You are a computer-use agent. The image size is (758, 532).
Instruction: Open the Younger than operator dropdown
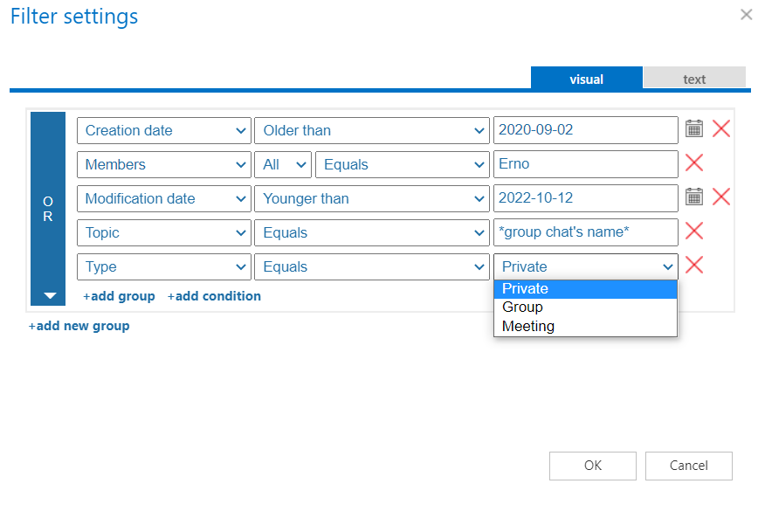coord(371,198)
